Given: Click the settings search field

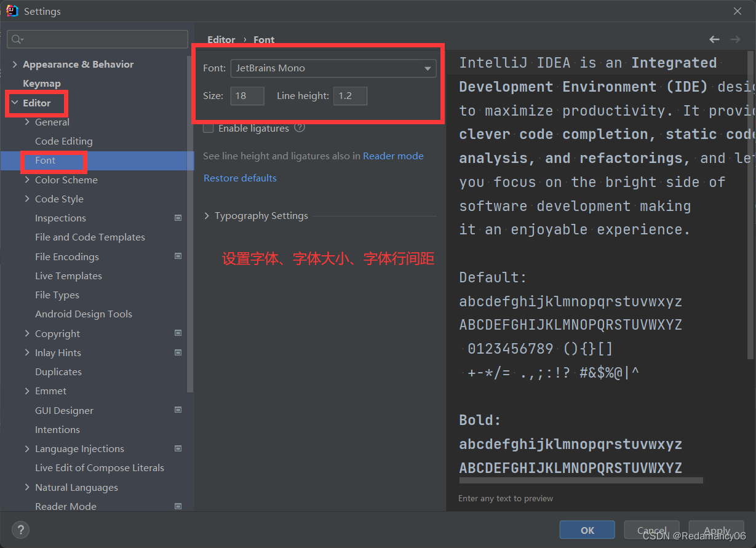Looking at the screenshot, I should pyautogui.click(x=97, y=39).
